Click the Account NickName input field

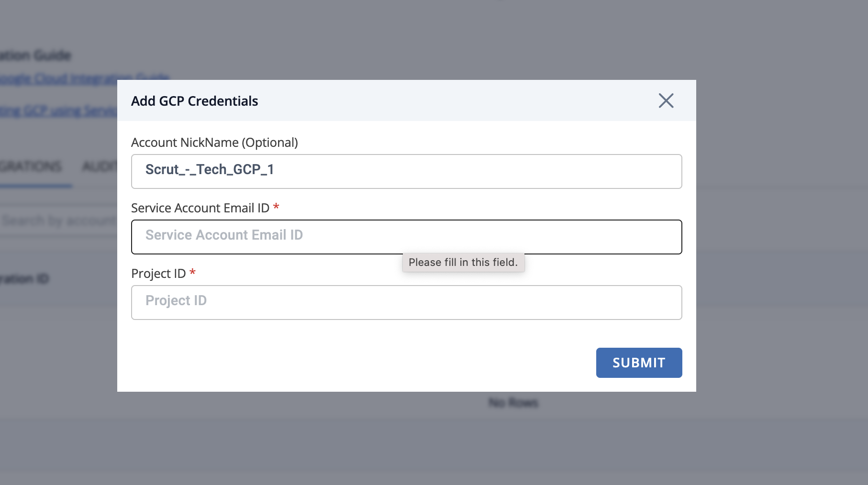point(406,171)
